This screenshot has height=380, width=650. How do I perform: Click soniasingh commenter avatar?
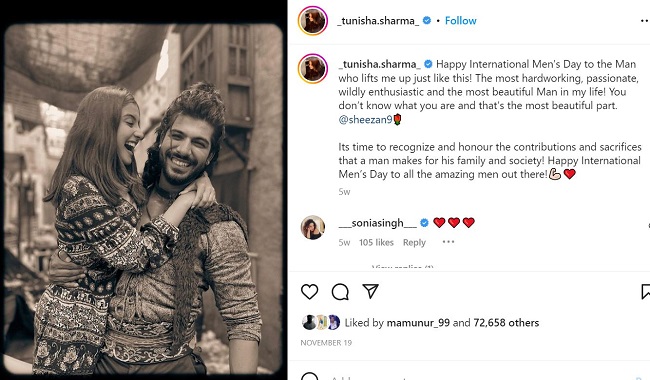click(x=313, y=228)
